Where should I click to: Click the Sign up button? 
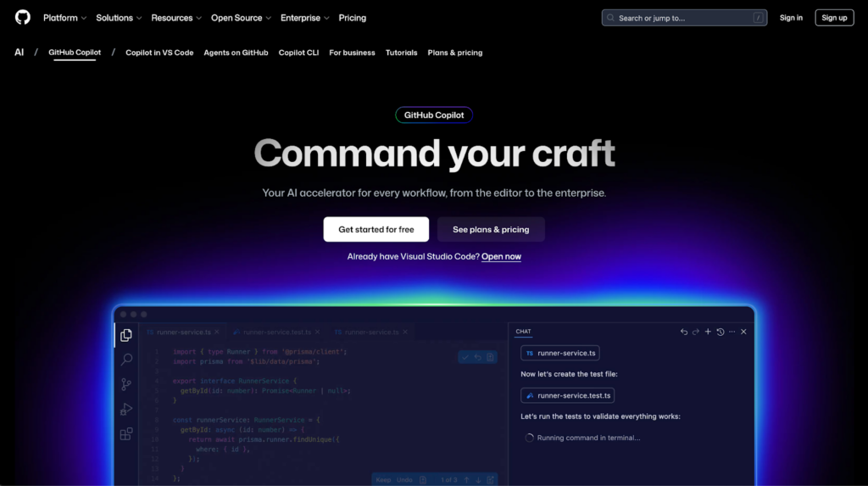point(834,18)
